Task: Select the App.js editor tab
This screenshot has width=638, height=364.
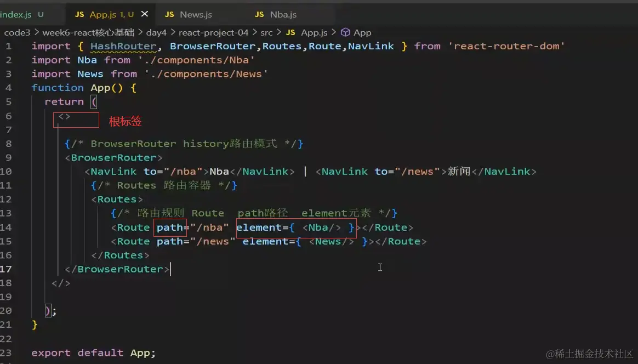Action: coord(111,14)
